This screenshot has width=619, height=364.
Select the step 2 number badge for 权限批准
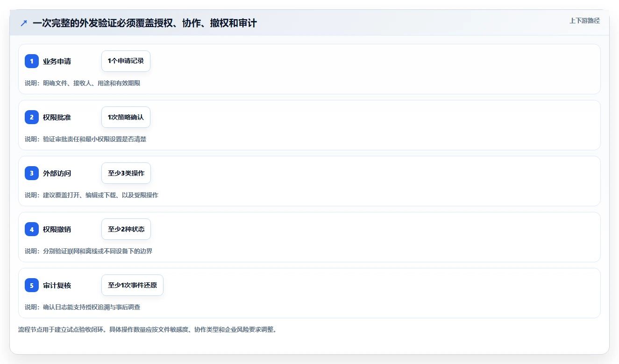[32, 117]
